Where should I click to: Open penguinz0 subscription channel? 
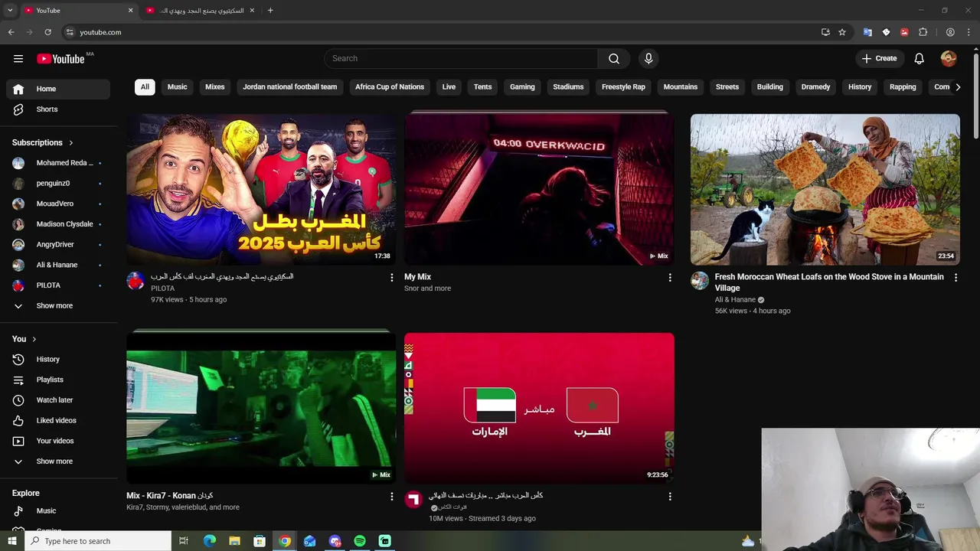(58, 184)
